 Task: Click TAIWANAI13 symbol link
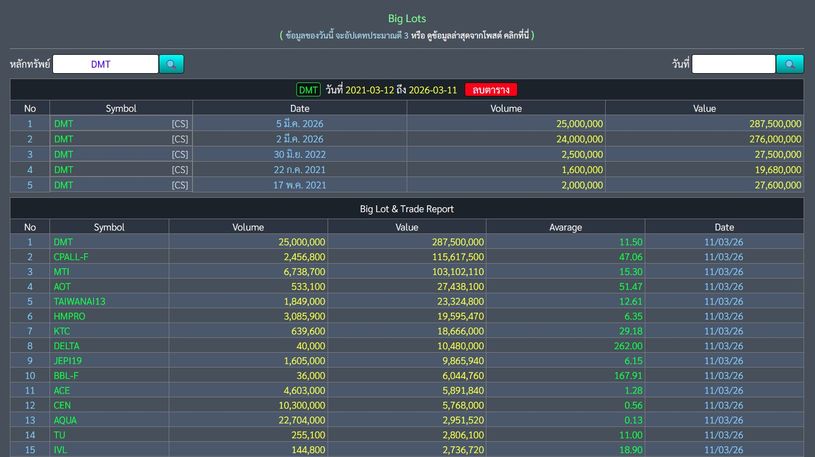79,301
